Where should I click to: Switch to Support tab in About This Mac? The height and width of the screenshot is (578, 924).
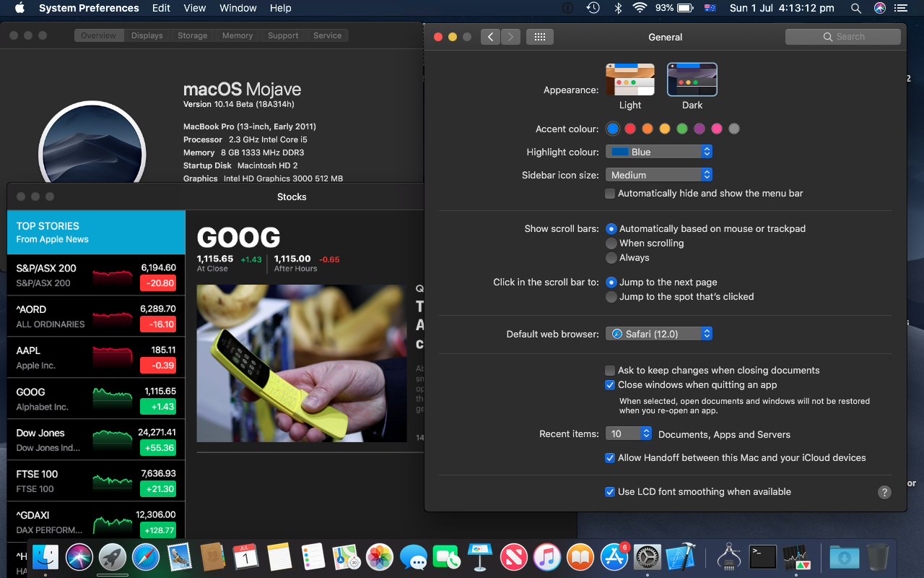click(x=283, y=35)
